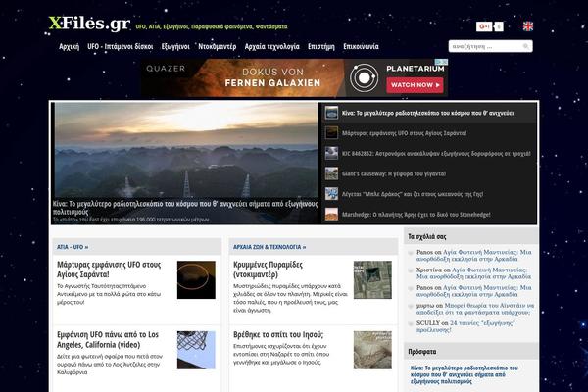This screenshot has width=588, height=392.
Task: Open the Αρχαία τεχνολογία menu item
Action: click(271, 46)
